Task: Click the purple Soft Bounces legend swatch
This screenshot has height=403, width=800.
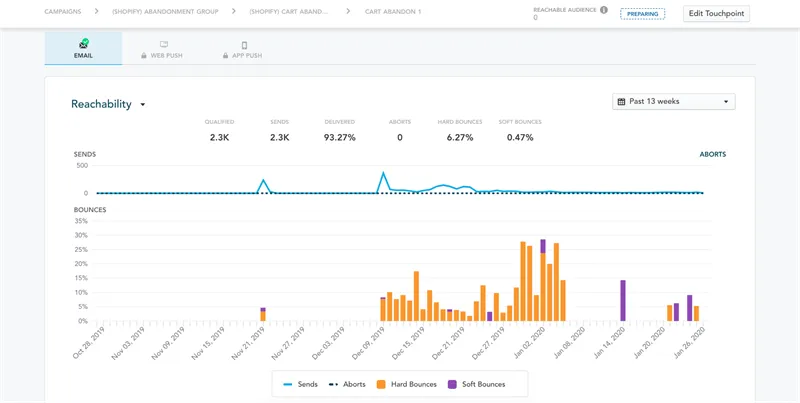Action: (452, 384)
